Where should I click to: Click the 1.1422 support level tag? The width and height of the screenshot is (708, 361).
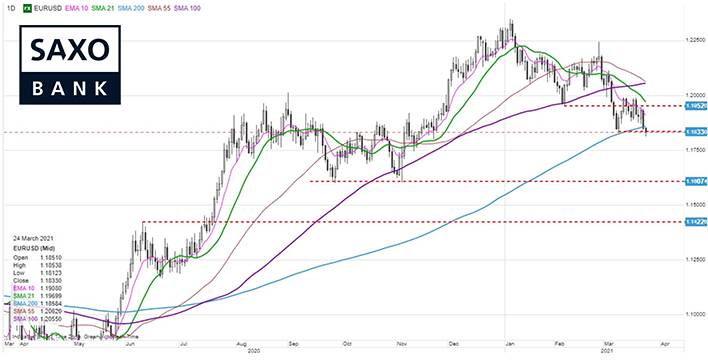click(696, 222)
